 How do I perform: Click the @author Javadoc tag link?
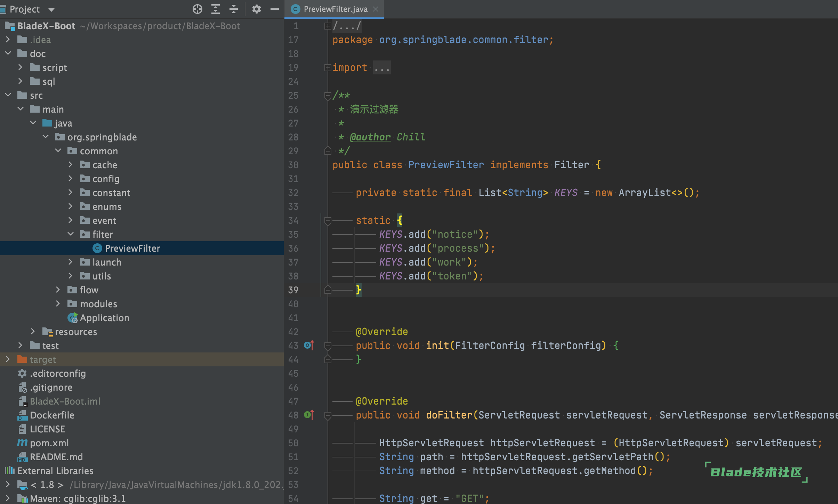[x=370, y=137]
